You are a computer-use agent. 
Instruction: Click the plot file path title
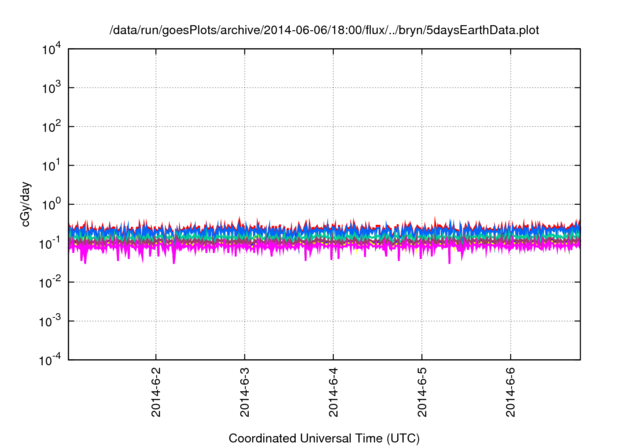(x=324, y=31)
